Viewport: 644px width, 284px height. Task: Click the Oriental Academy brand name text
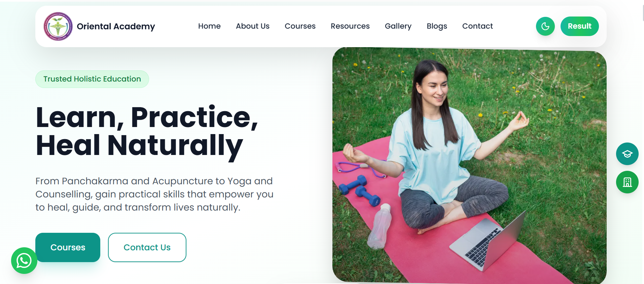[x=116, y=27]
